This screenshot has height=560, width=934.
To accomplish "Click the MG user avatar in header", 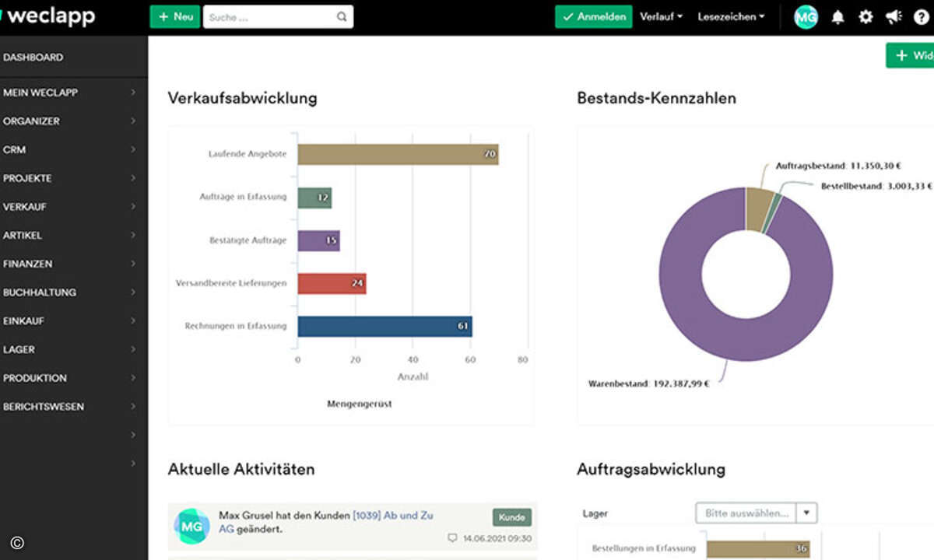I will pos(806,17).
